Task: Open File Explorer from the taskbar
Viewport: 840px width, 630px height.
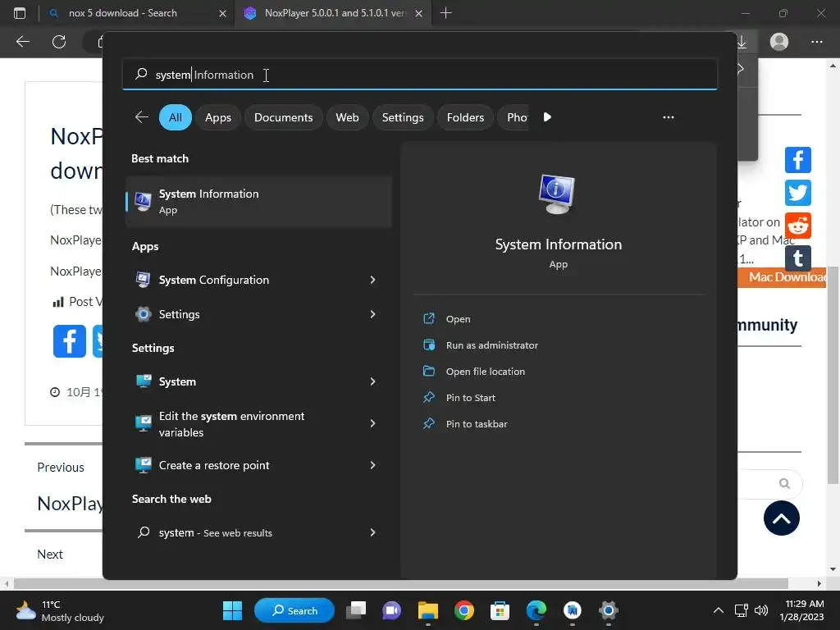Action: point(427,610)
